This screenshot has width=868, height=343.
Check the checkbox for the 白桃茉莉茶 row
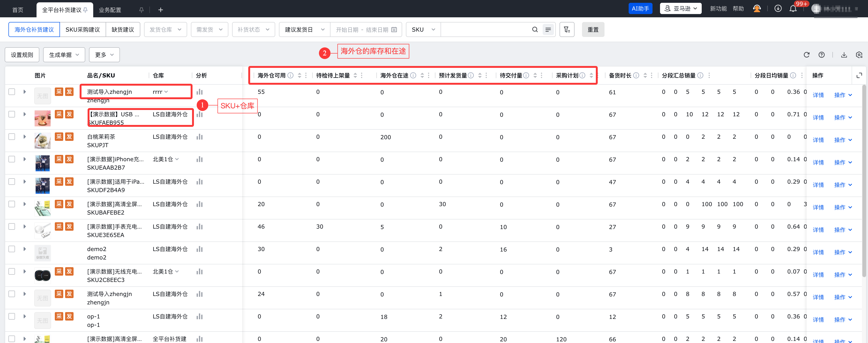[12, 137]
